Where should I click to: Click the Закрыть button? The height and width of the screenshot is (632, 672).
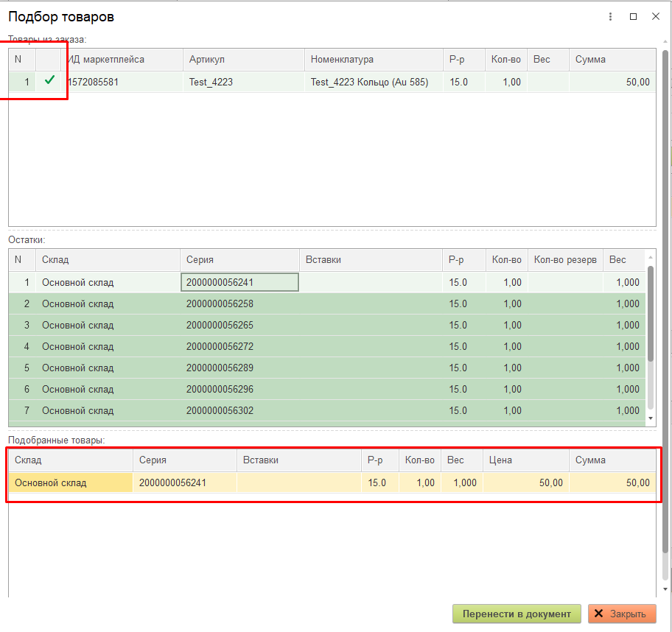(x=622, y=614)
